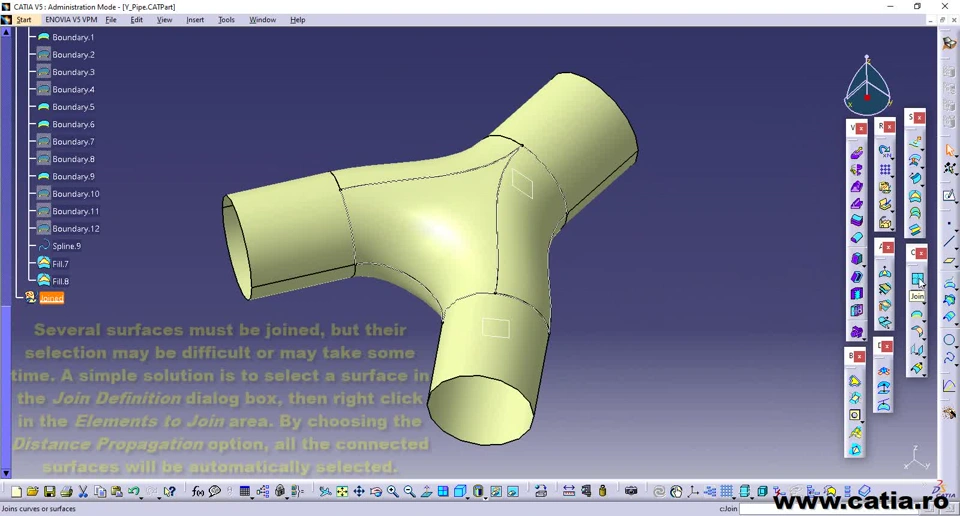The image size is (960, 516).
Task: Select the Rotate view icon
Action: pos(376,491)
